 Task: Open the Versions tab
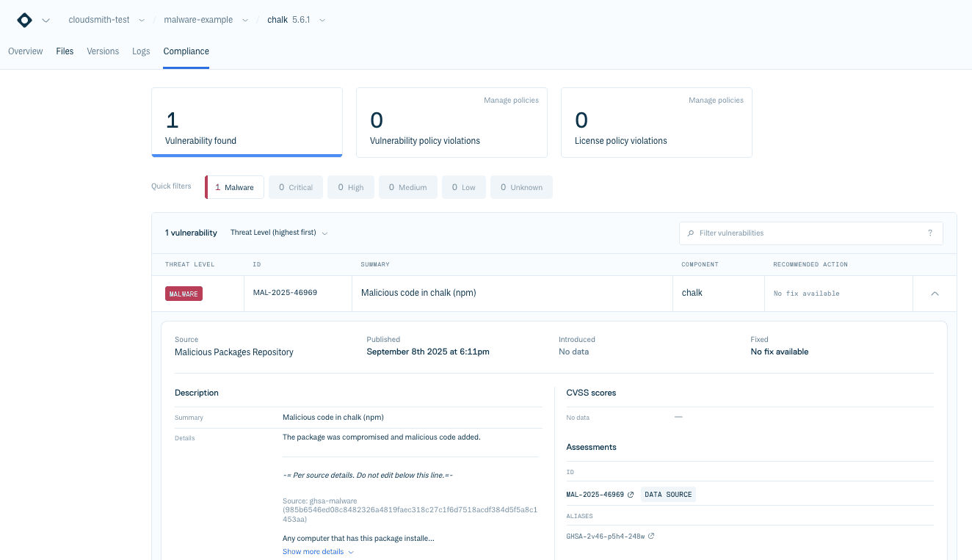pos(103,51)
